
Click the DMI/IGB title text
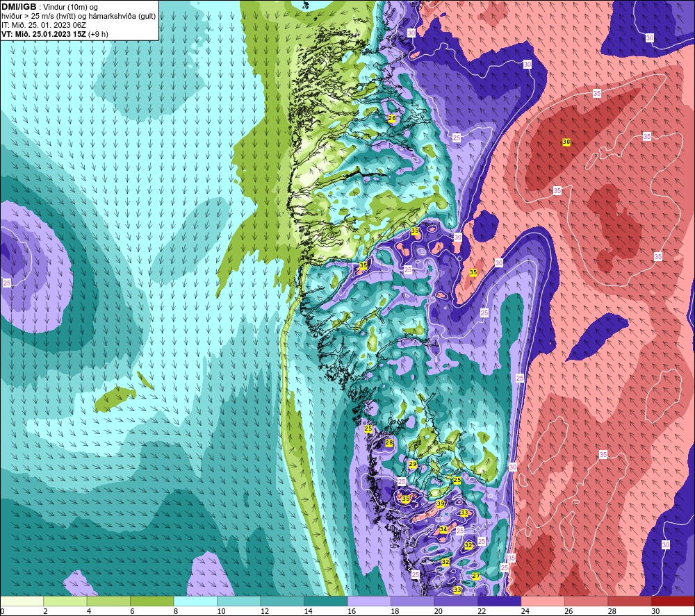(19, 7)
